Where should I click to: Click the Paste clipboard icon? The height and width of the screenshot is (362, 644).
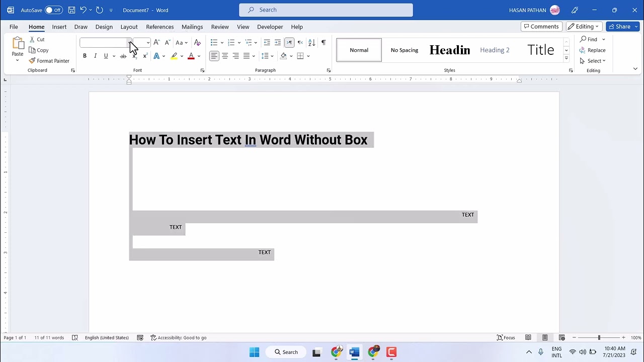point(18,44)
